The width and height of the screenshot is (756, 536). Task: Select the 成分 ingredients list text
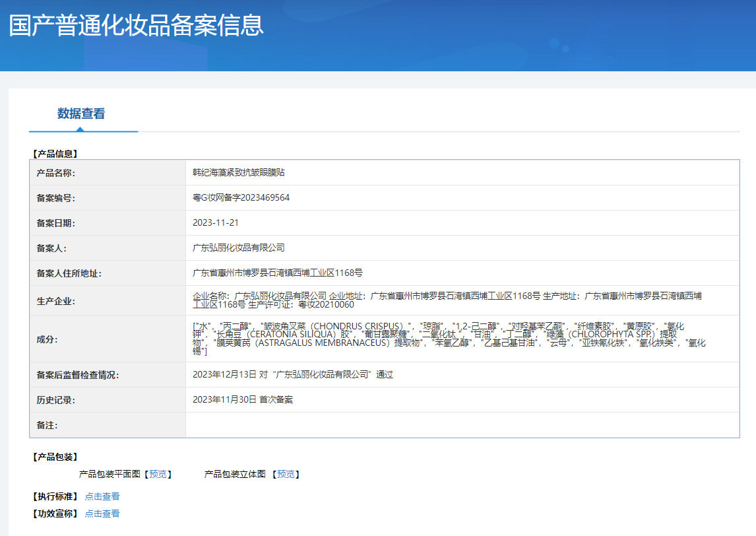(x=449, y=339)
